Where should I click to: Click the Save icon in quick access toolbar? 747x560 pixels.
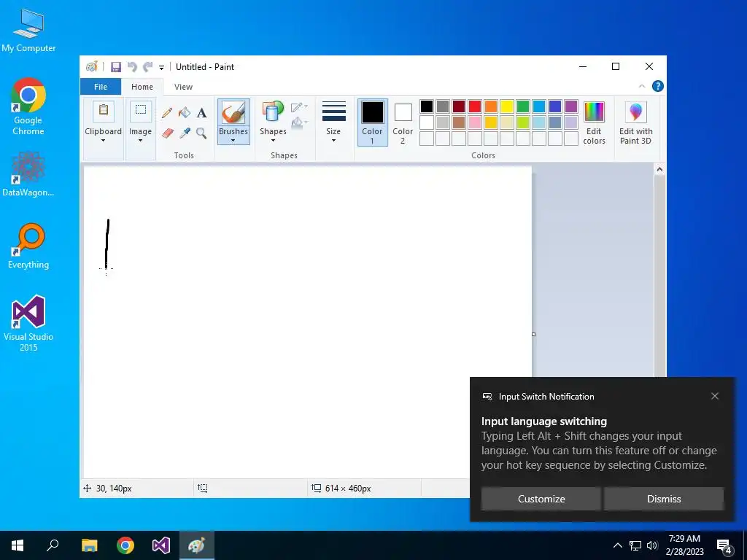[116, 66]
